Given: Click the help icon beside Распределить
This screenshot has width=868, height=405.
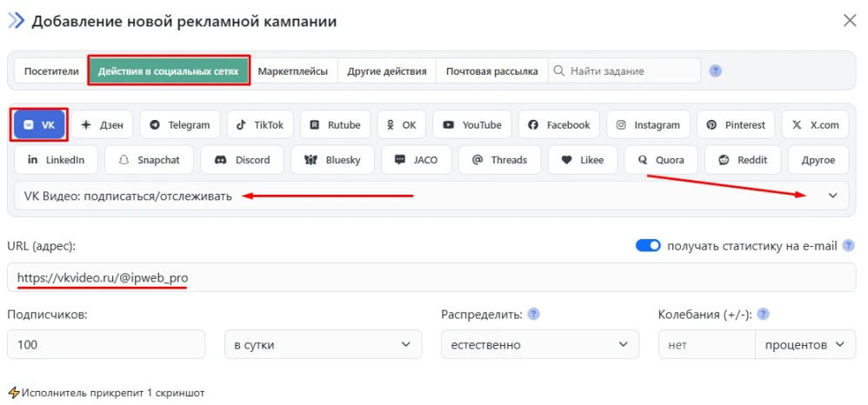Looking at the screenshot, I should tap(534, 315).
